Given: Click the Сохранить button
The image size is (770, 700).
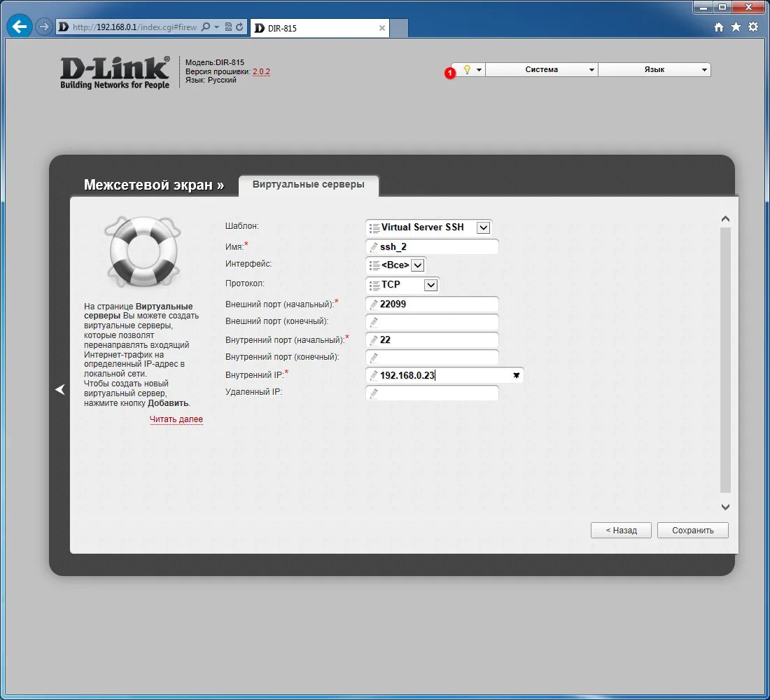Looking at the screenshot, I should (x=693, y=531).
